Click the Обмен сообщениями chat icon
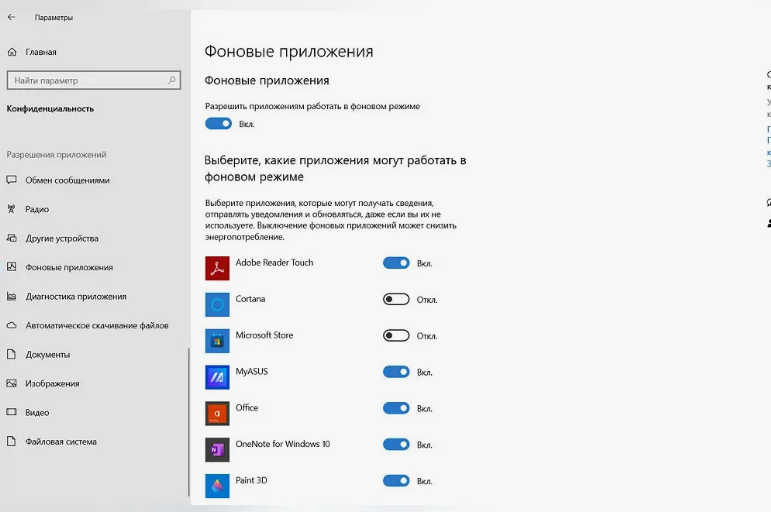 (x=11, y=180)
